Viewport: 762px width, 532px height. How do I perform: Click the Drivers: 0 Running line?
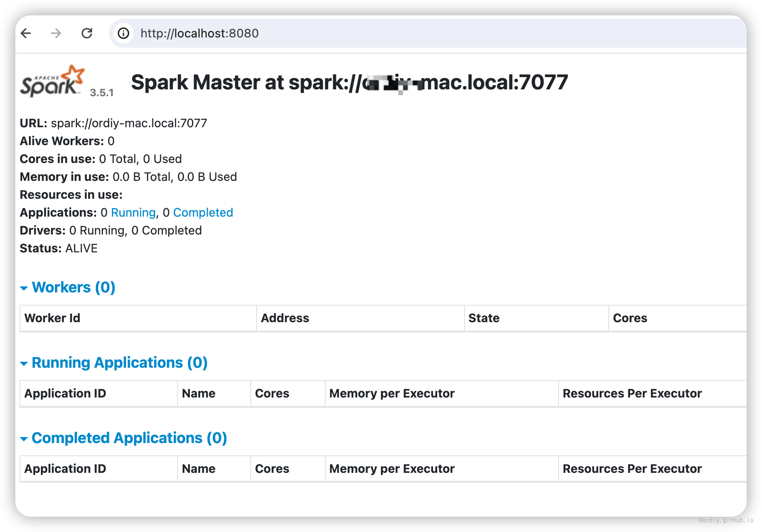tap(111, 230)
